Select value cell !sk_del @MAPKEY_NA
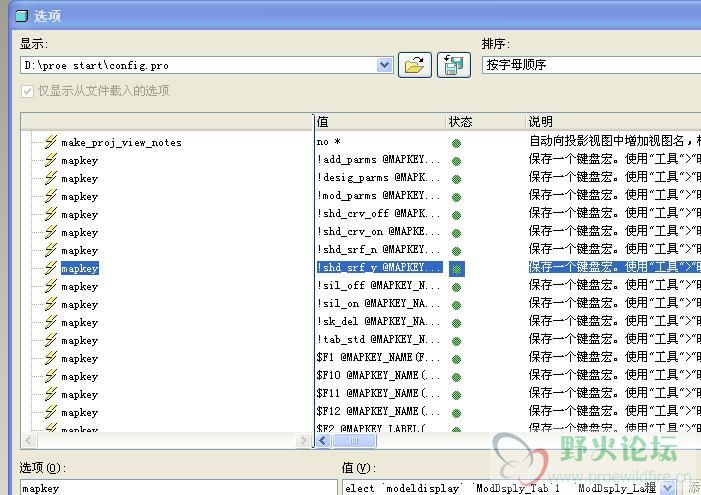This screenshot has height=495, width=701. (378, 322)
